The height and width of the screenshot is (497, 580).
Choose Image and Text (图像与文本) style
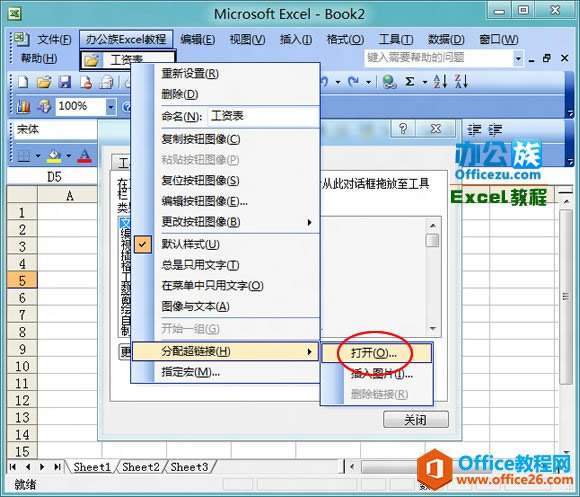click(x=195, y=306)
